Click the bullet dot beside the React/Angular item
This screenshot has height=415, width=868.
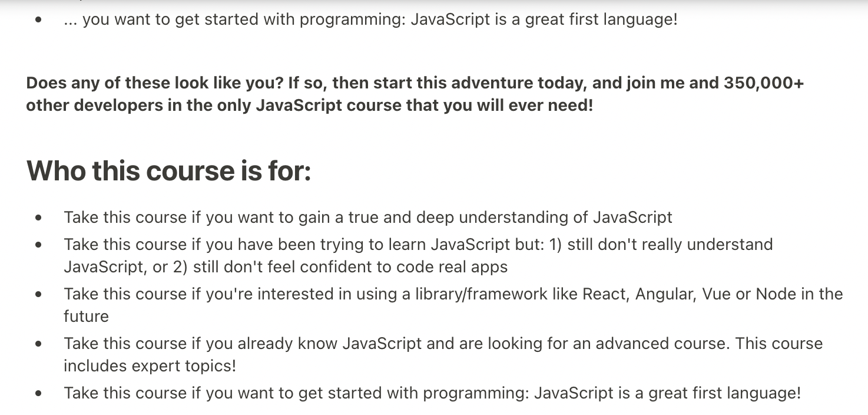click(38, 294)
